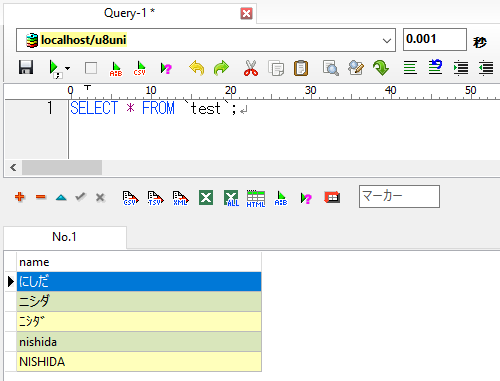Export the results as an HTML table

click(x=256, y=199)
